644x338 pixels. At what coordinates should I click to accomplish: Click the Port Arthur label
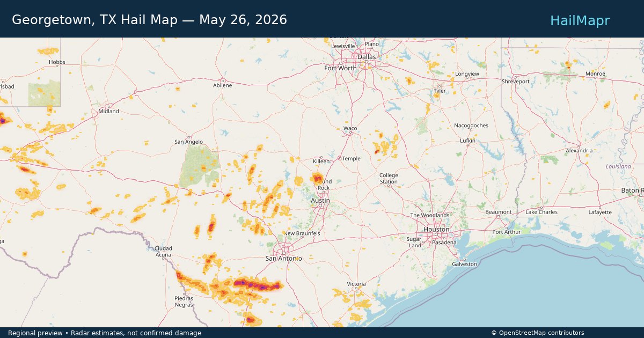click(x=507, y=232)
